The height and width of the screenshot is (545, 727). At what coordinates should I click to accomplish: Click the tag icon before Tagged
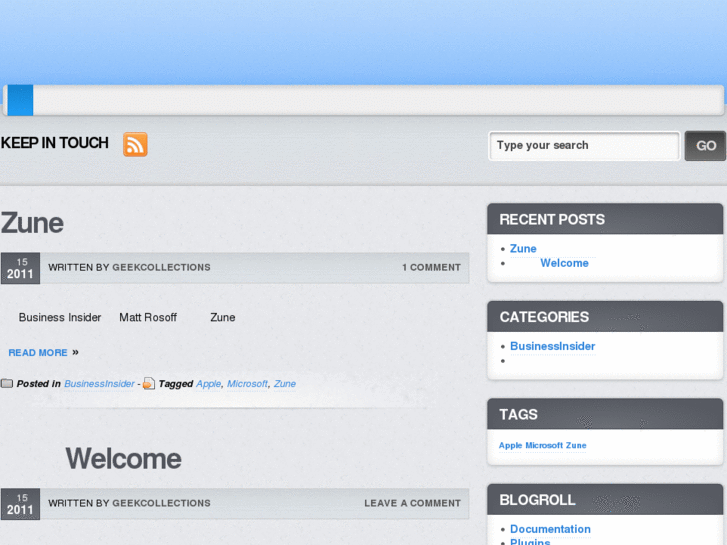(148, 384)
